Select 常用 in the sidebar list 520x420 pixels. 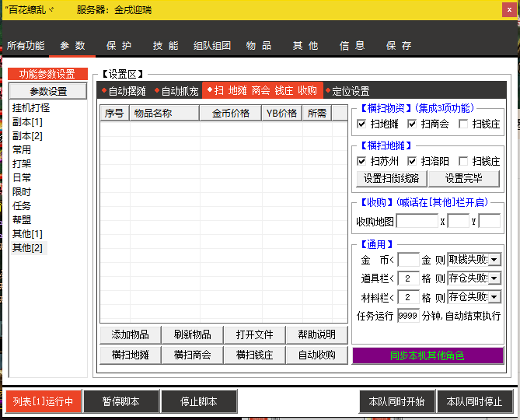pyautogui.click(x=22, y=149)
